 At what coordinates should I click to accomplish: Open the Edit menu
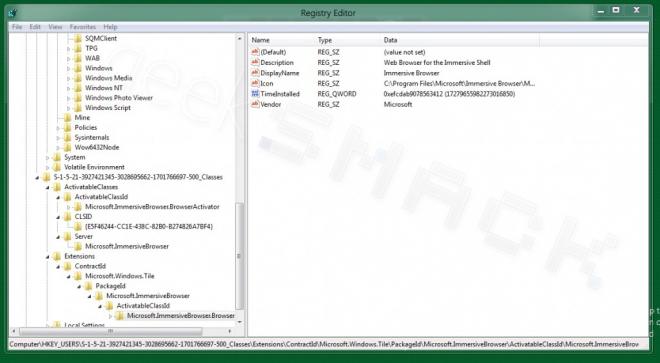(x=35, y=27)
